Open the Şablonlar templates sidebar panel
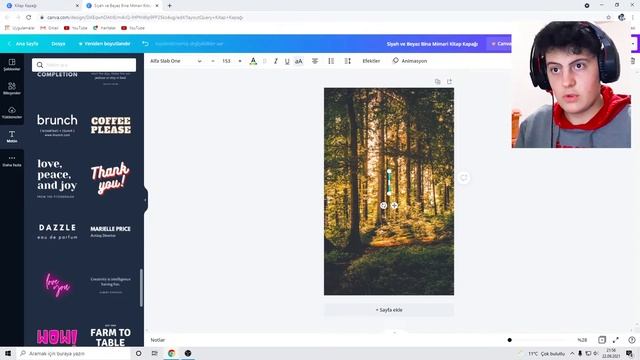 pos(12,64)
